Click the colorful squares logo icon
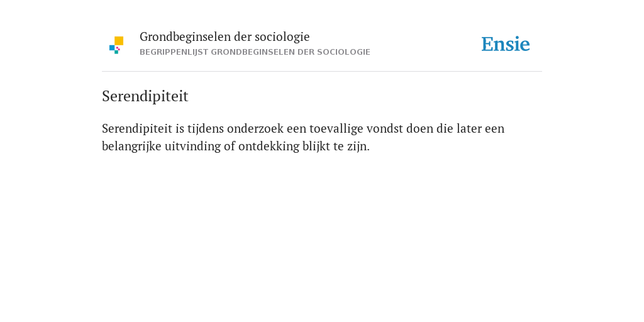 (116, 45)
